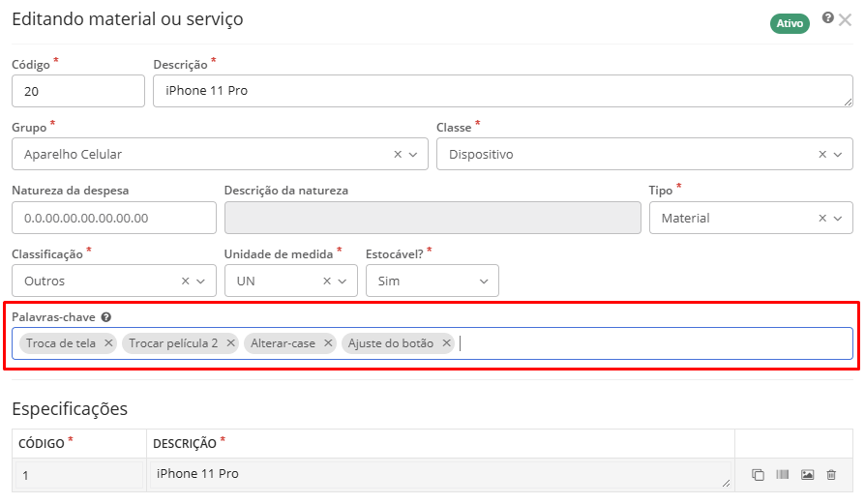
Task: Open the help icon beside Ativo badge
Action: (827, 18)
